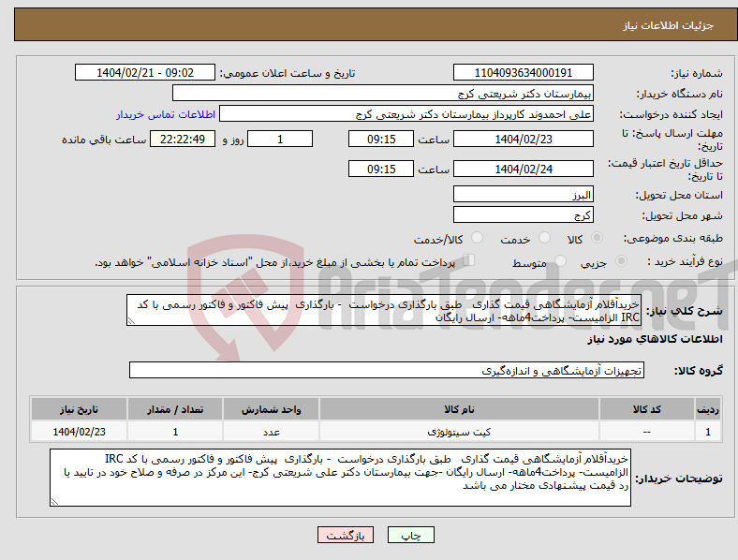Viewport: 738px width, 560px height.
Task: Click the طبقه بندی موضوعی label
Action: click(673, 238)
